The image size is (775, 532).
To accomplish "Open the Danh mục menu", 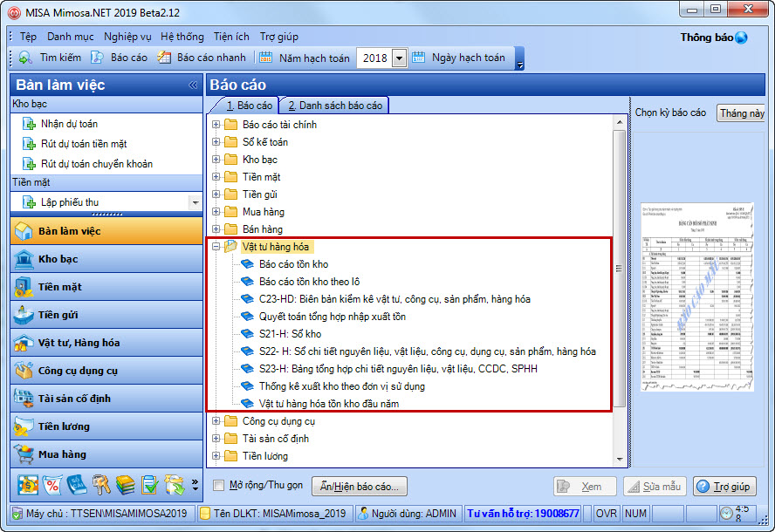I will pos(70,37).
